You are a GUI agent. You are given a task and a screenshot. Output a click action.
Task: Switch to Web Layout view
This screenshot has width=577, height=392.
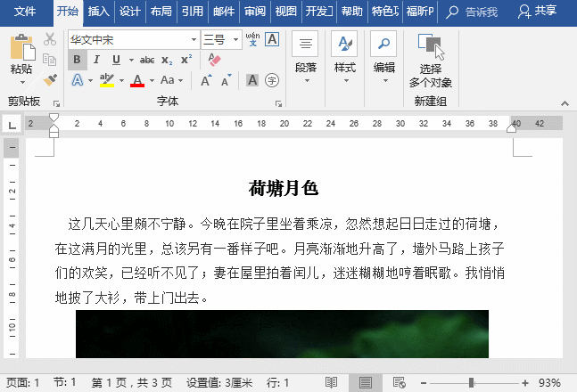[x=399, y=383]
